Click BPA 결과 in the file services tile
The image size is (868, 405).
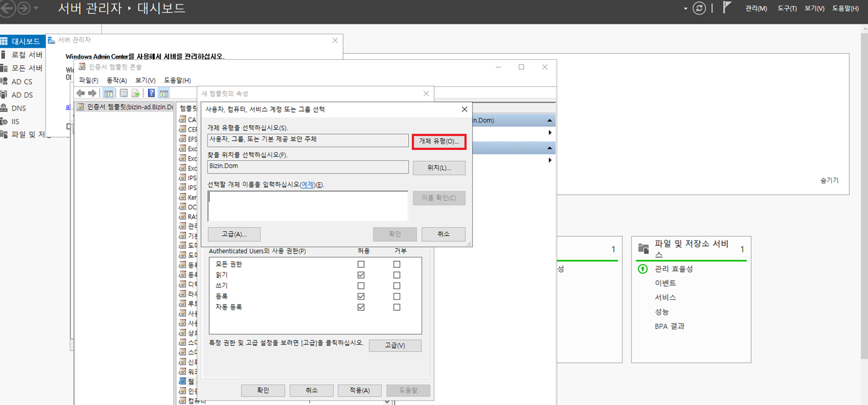tap(670, 326)
